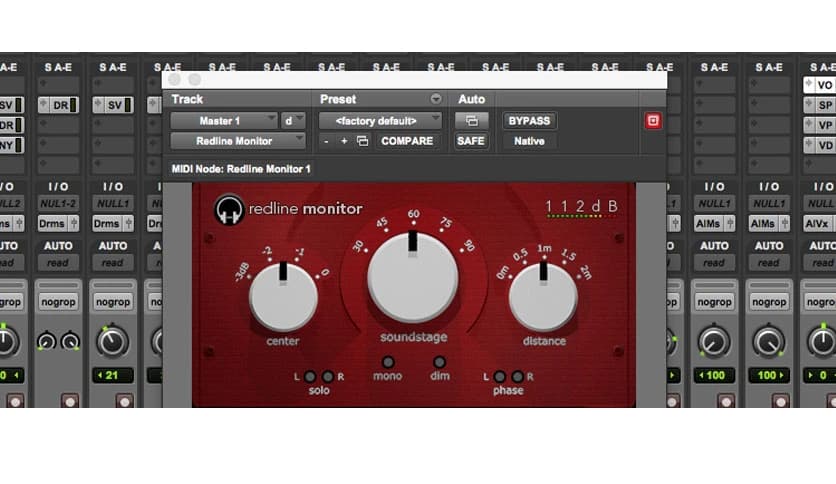Click the MIDI Node: Redline Monitor 1 text
836x484 pixels.
241,169
